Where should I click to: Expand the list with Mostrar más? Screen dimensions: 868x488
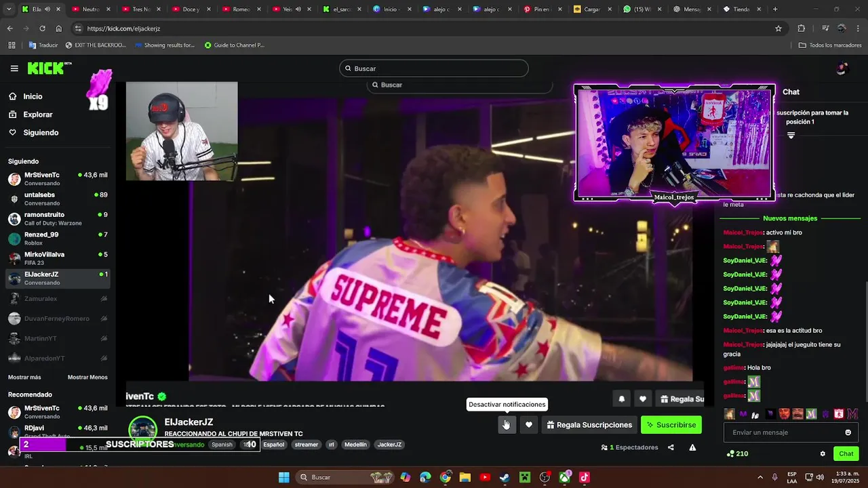(24, 377)
